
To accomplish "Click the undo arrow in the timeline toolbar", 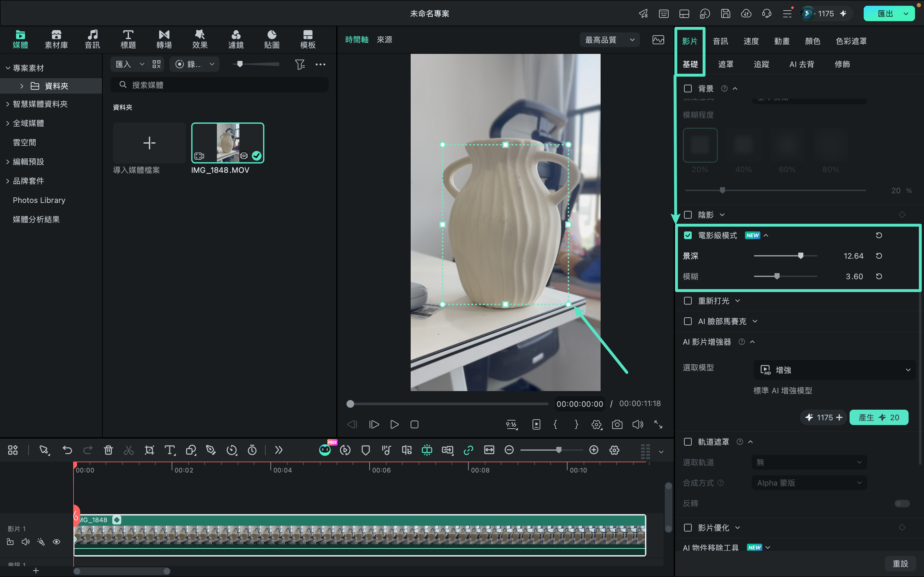I will pyautogui.click(x=67, y=450).
